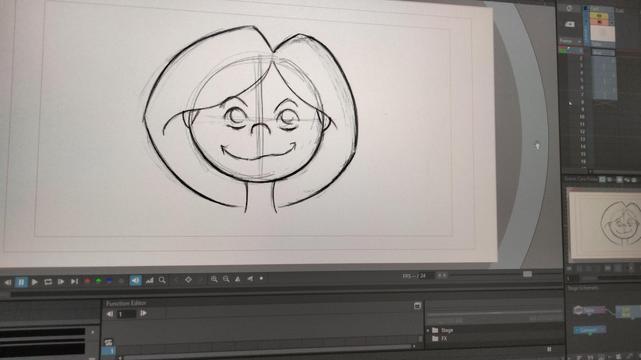Click the spreadsheet icon below Function Editor
The image size is (641, 360).
[x=108, y=342]
